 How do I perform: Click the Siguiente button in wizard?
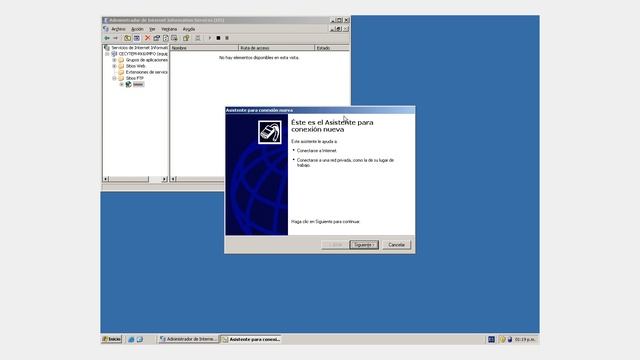click(x=364, y=244)
